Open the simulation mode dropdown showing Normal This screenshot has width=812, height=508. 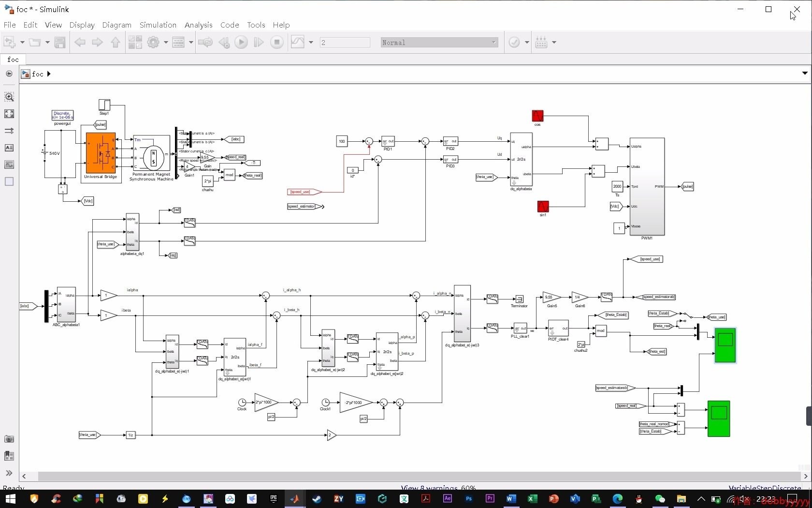tap(439, 42)
